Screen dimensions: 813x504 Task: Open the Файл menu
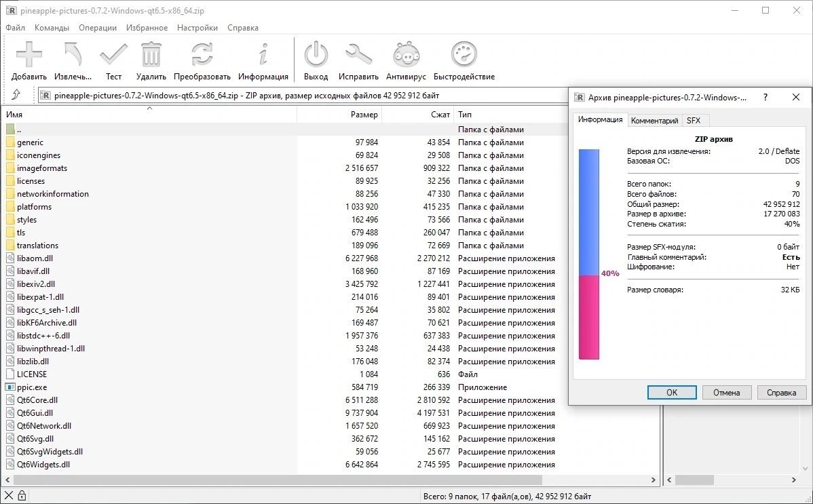point(16,28)
